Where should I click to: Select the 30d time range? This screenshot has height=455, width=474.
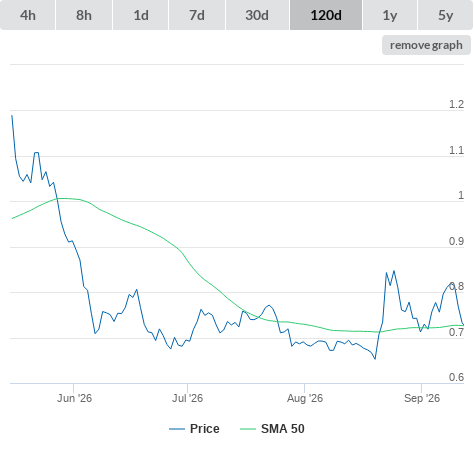257,15
